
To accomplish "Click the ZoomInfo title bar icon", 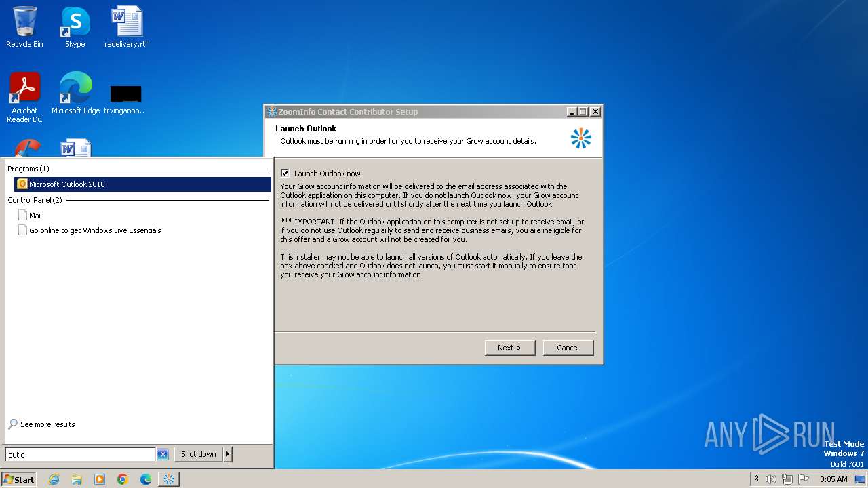I will point(272,112).
